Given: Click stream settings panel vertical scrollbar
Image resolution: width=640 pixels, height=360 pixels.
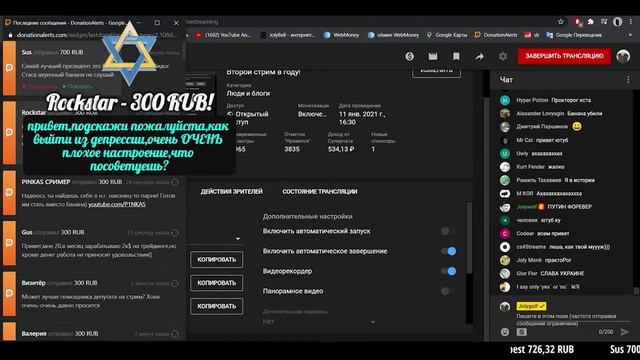Looking at the screenshot, I should tap(469, 238).
